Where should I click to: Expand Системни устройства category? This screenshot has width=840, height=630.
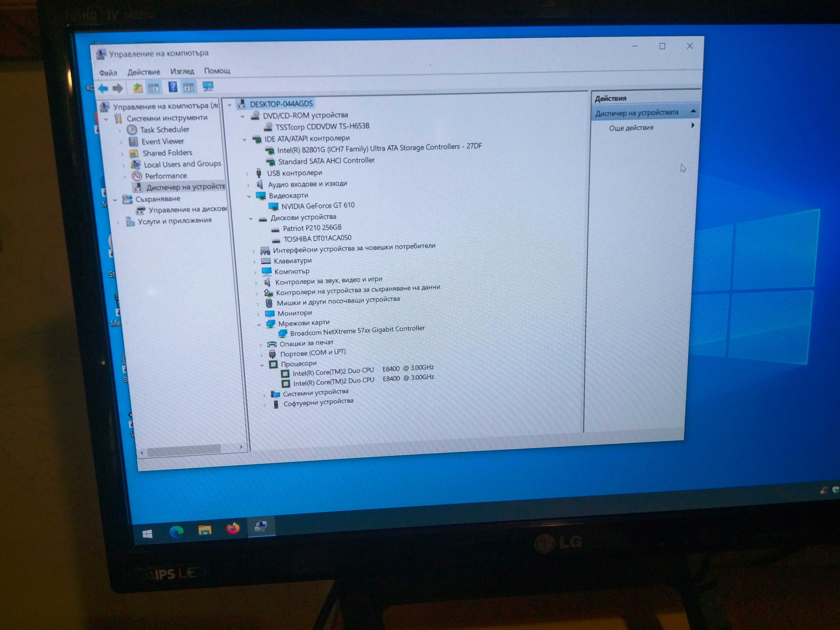coord(264,395)
